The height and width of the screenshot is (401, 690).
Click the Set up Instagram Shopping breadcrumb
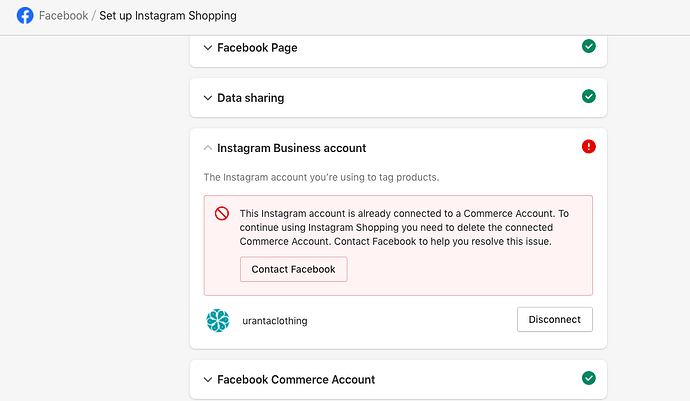[168, 17]
